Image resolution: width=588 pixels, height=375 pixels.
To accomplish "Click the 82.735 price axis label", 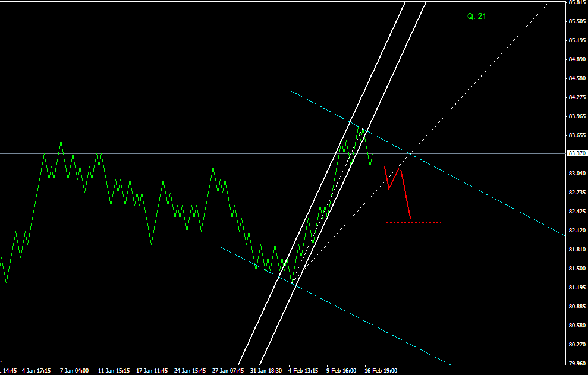I will tap(577, 193).
